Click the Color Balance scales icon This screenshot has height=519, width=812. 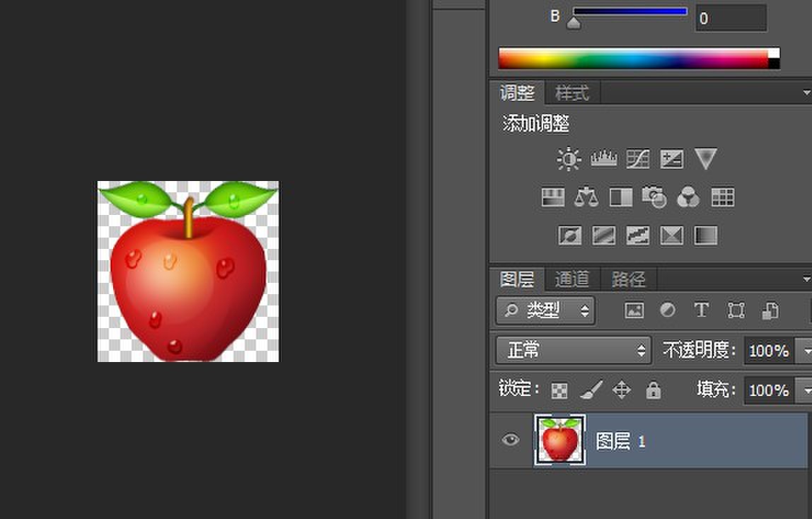586,197
